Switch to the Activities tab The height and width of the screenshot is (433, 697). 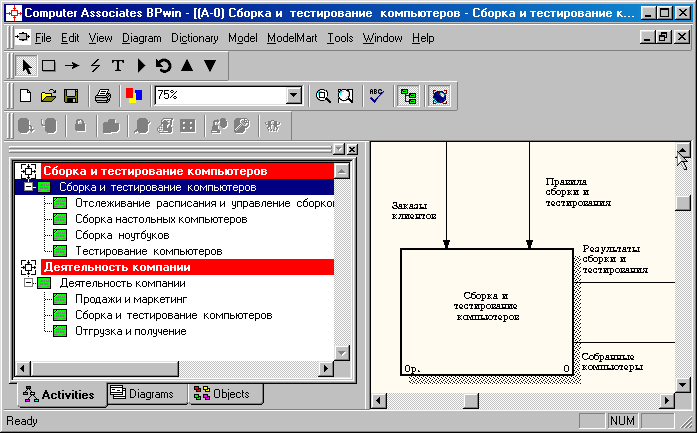tap(62, 394)
